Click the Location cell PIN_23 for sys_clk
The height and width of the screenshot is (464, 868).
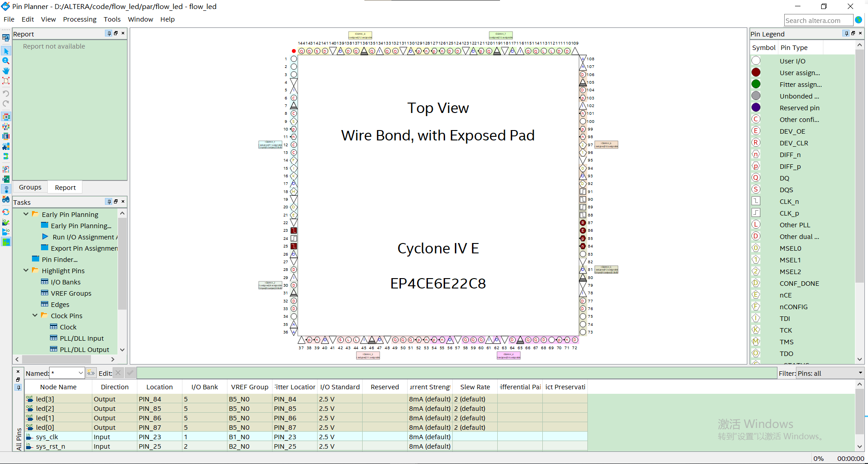pyautogui.click(x=159, y=437)
